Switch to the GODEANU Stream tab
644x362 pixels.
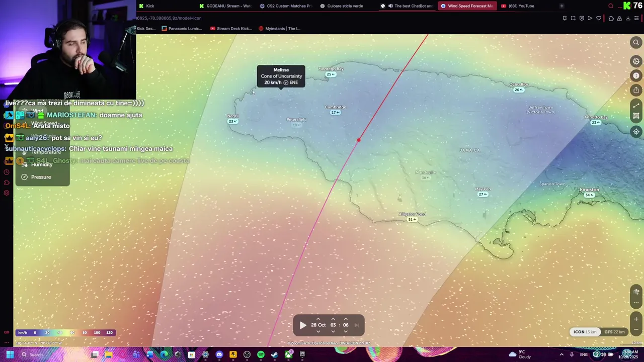(x=225, y=6)
